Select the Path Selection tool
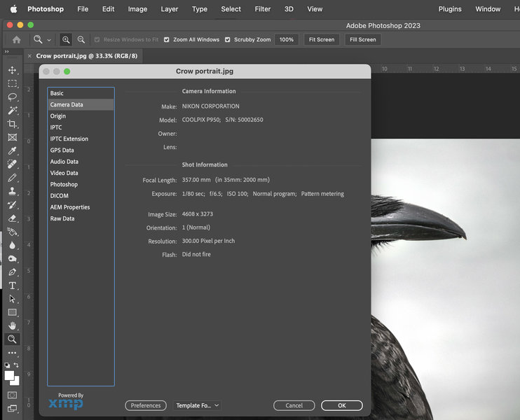The image size is (520, 420). pos(13,299)
